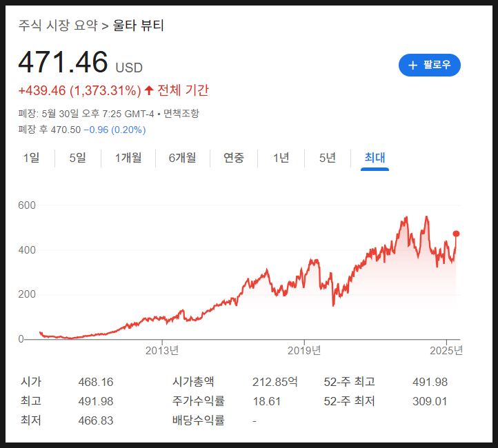The width and height of the screenshot is (498, 448).
Task: Switch to the 1개월 chart tab
Action: point(128,158)
